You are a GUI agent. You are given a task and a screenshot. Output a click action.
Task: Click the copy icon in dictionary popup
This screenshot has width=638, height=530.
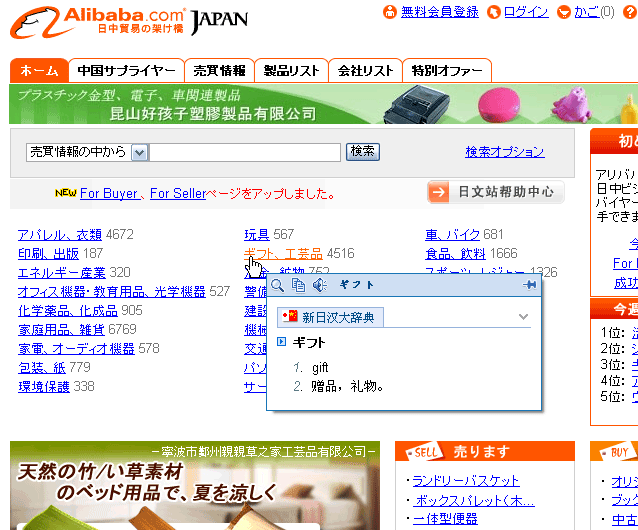[x=299, y=286]
